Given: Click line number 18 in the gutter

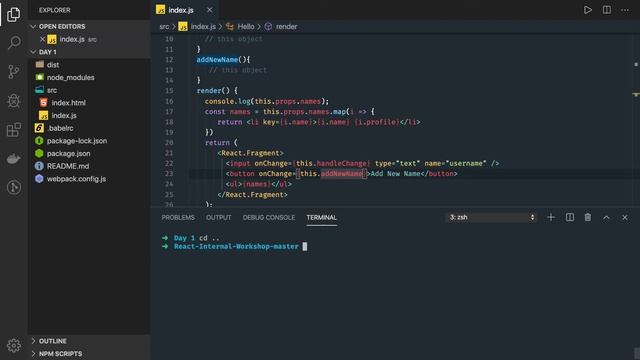Looking at the screenshot, I should 169,122.
